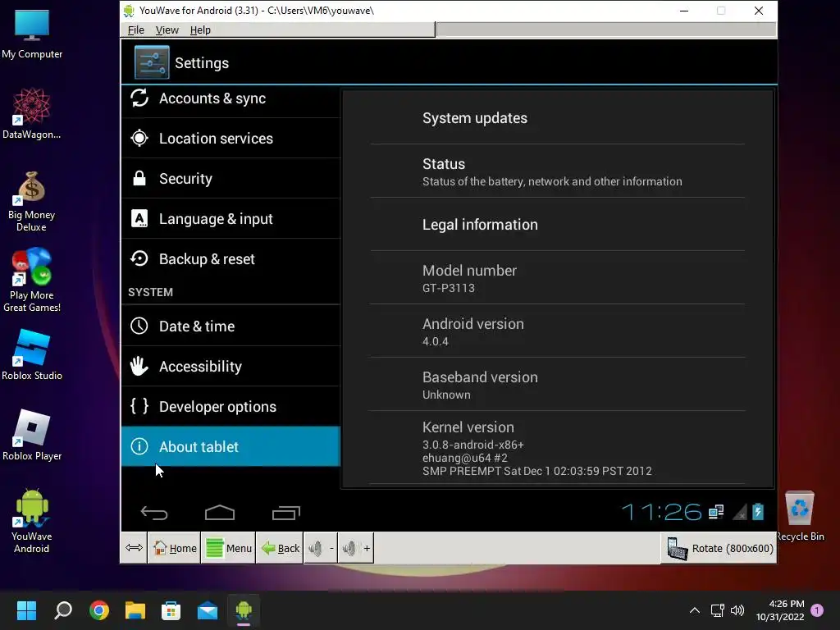The image size is (840, 630).
Task: Click the system tray network icon
Action: (x=717, y=610)
